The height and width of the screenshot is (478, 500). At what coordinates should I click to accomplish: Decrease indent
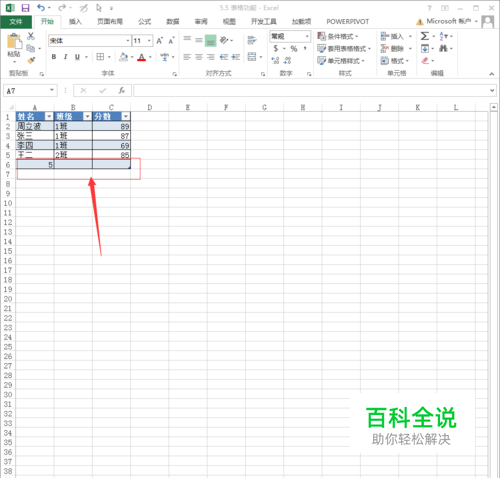point(224,57)
